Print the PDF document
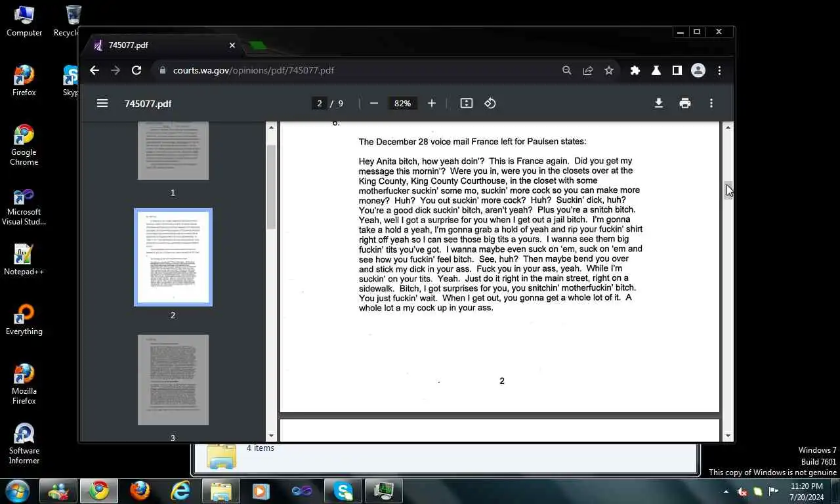Screen dimensions: 840x504 [685, 103]
